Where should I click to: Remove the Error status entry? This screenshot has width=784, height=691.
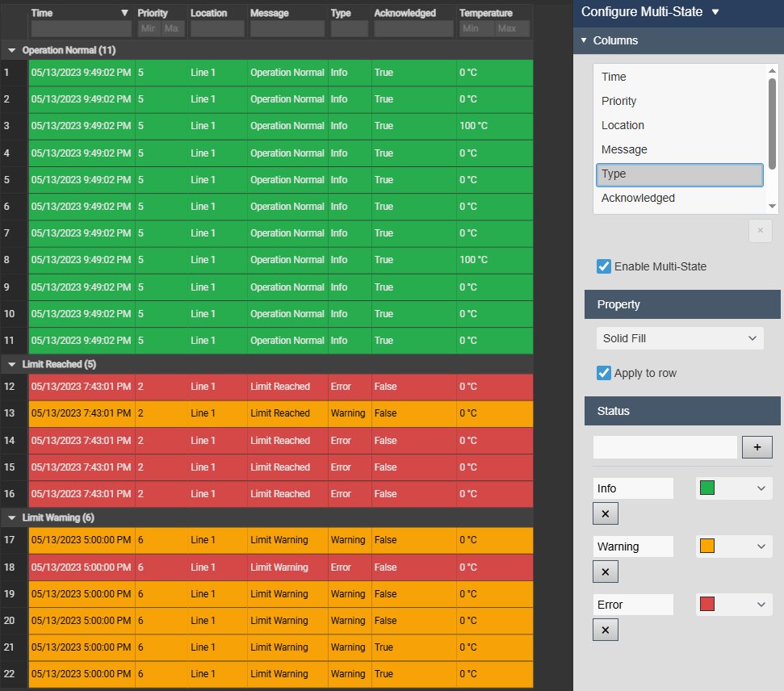pos(605,630)
